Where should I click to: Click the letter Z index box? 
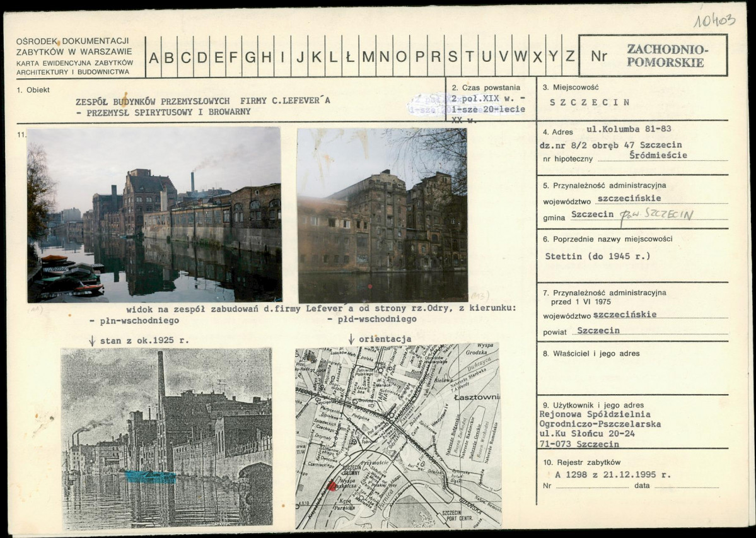(570, 56)
